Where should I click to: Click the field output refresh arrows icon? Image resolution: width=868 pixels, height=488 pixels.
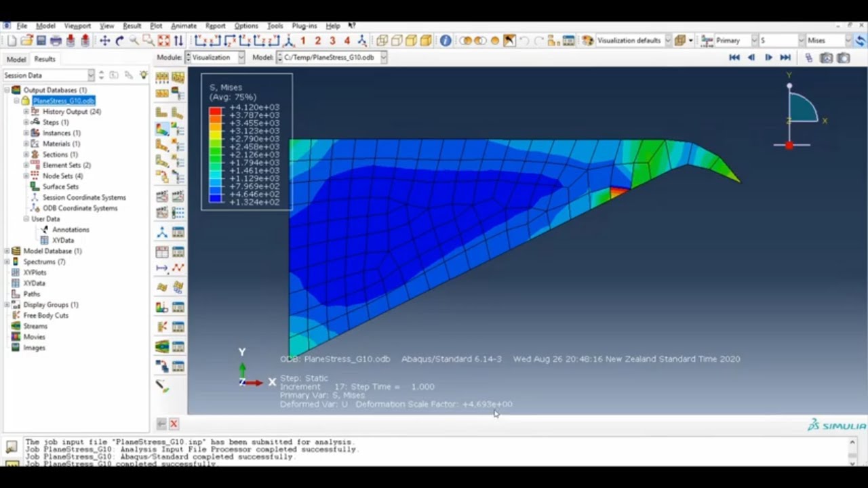(860, 41)
